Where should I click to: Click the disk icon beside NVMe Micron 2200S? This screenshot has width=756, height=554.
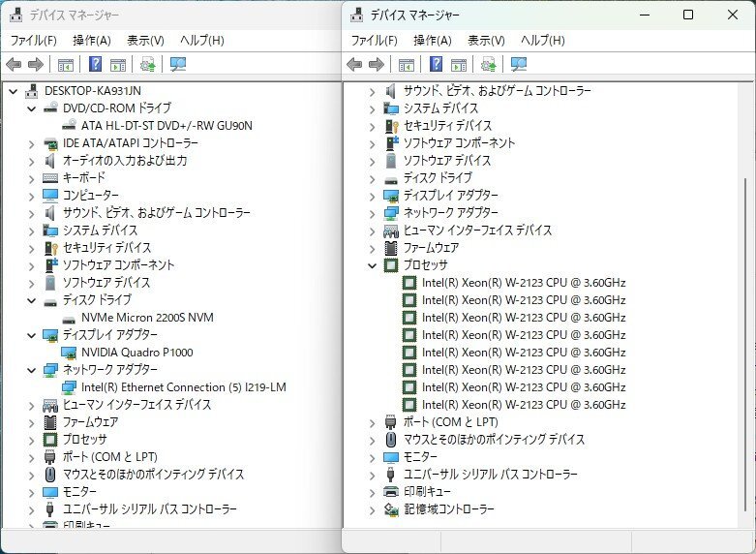click(x=69, y=319)
